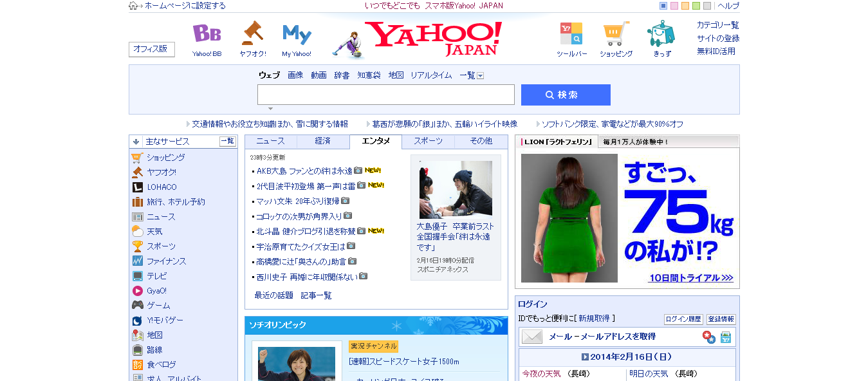Click the gamepad icon for ゲーム
This screenshot has height=381, width=868.
tap(137, 306)
